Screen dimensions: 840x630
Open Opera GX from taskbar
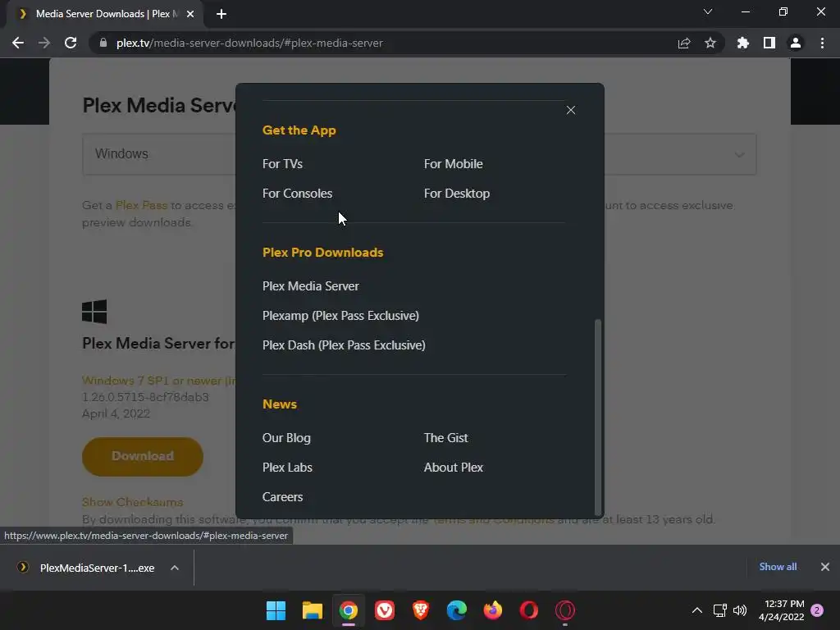[x=565, y=610]
